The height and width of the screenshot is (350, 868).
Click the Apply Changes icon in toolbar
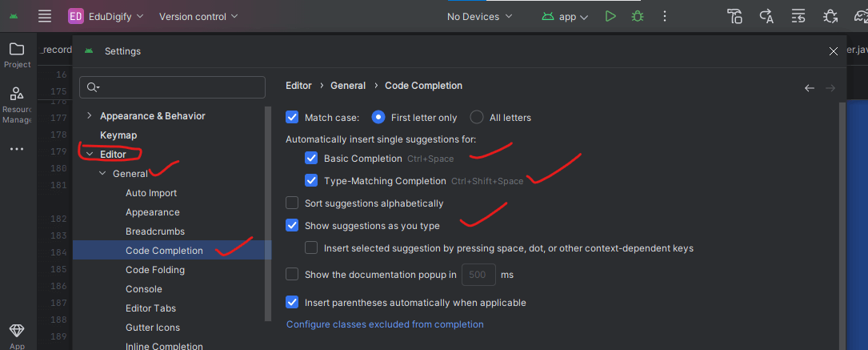coord(766,17)
